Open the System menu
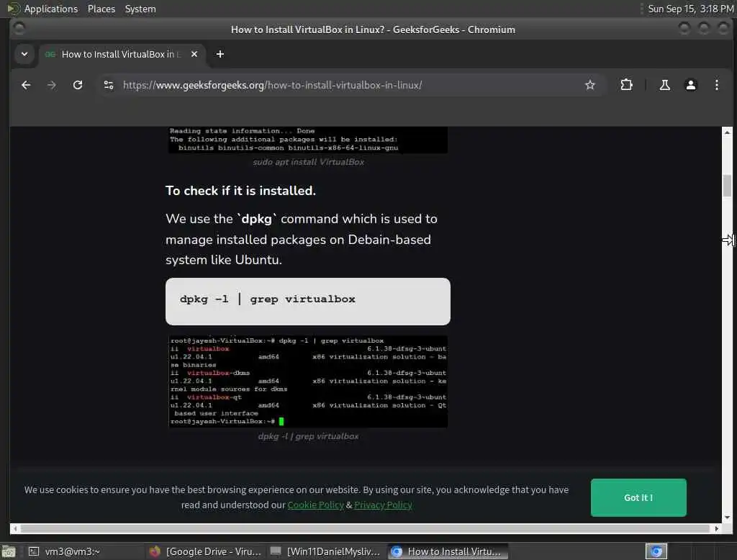Screen dimensions: 737x560 click(x=140, y=9)
